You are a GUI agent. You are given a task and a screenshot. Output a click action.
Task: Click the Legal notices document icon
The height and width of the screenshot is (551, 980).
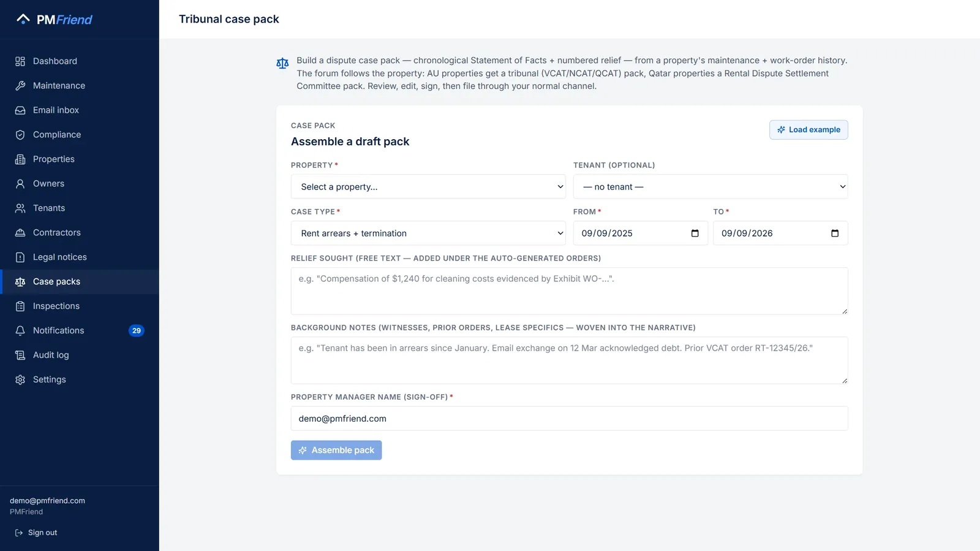coord(20,257)
